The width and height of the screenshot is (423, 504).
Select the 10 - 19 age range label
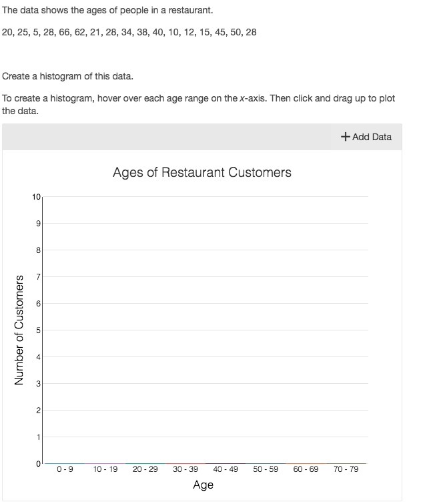[105, 469]
